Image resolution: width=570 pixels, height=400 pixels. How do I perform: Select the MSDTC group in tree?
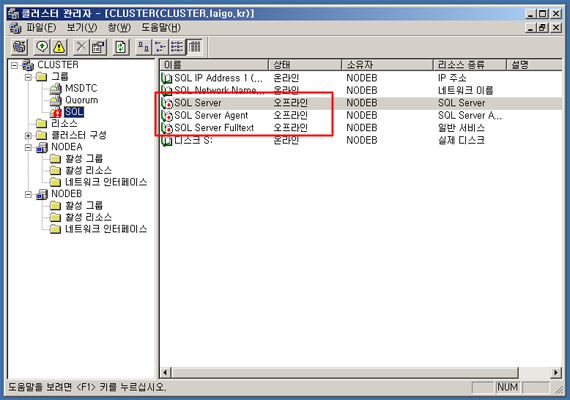(81, 88)
